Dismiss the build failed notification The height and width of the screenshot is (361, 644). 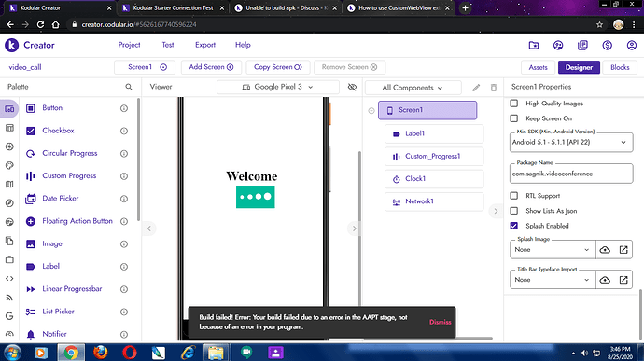441,323
